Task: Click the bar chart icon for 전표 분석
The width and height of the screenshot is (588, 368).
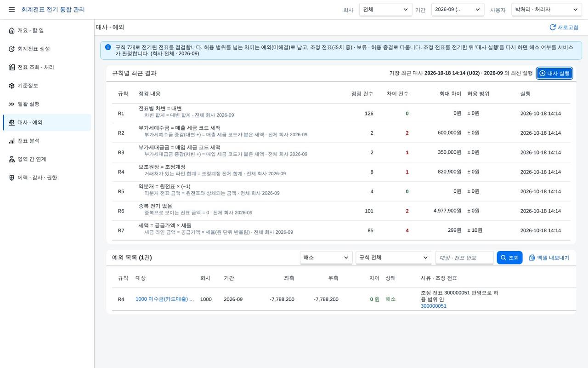Action: (x=12, y=141)
